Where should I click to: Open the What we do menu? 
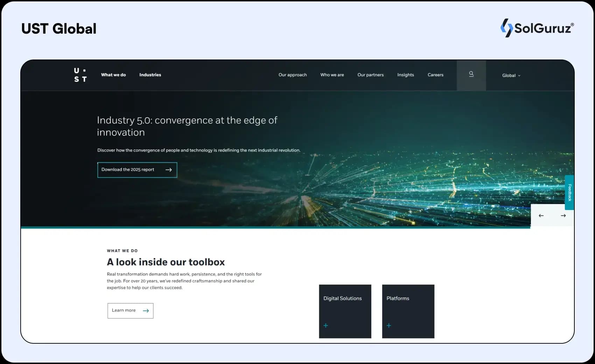(113, 75)
